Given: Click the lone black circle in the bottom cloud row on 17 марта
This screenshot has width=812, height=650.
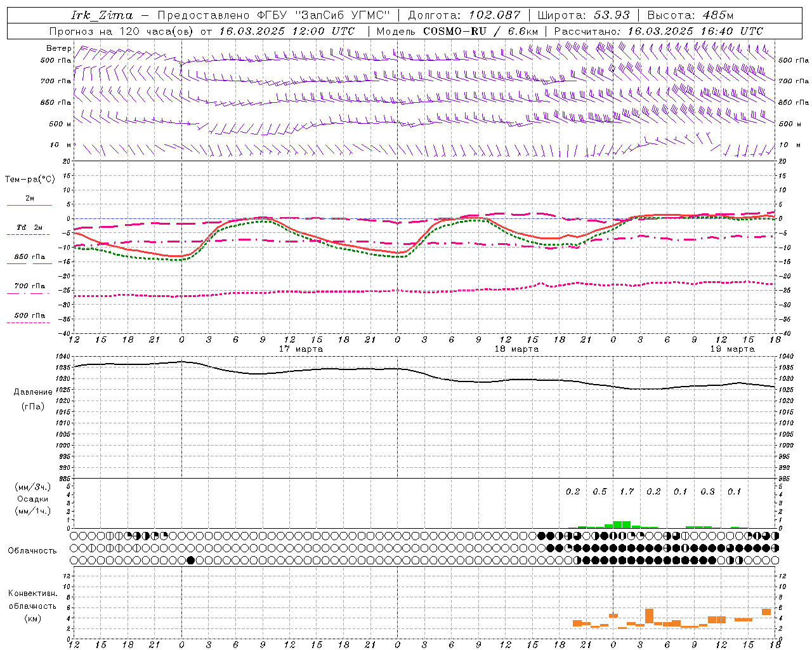Looking at the screenshot, I should point(190,560).
